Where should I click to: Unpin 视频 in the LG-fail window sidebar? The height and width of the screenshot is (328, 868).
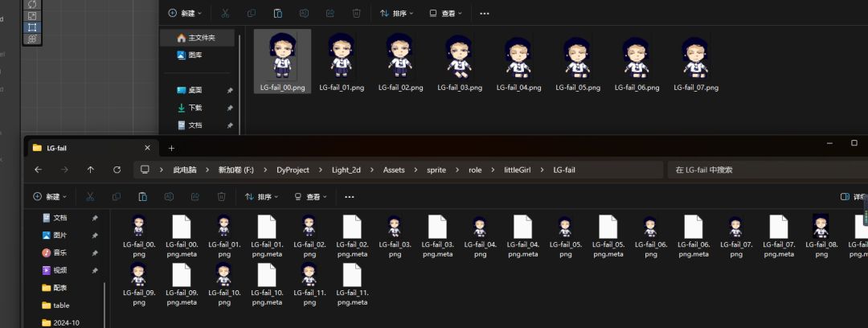point(95,270)
